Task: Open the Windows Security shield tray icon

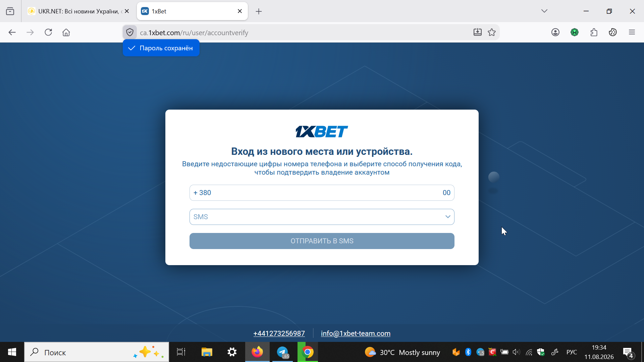Action: tap(541, 352)
